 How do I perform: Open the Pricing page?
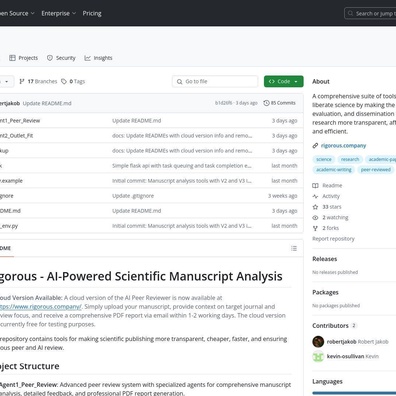tap(92, 13)
